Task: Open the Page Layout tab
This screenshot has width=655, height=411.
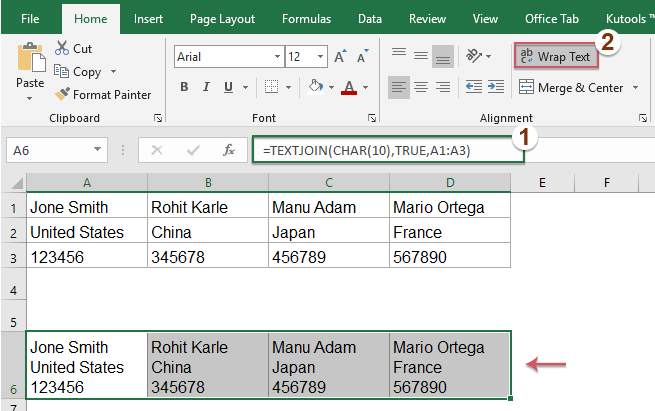Action: [222, 19]
